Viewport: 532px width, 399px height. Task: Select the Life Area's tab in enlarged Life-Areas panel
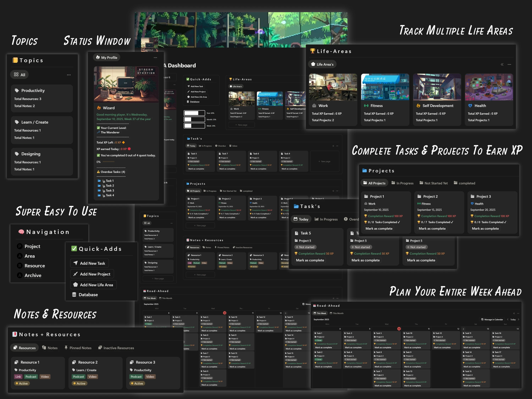tap(322, 64)
